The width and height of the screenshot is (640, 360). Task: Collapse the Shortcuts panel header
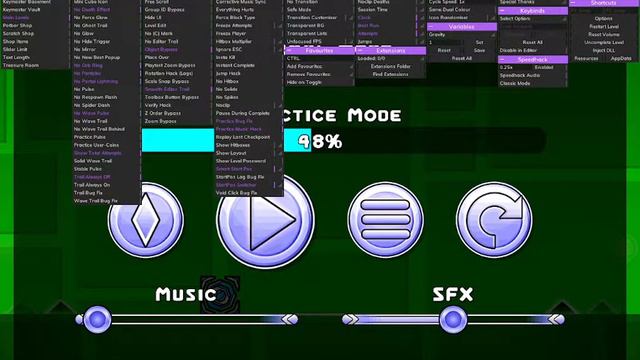coord(604,3)
